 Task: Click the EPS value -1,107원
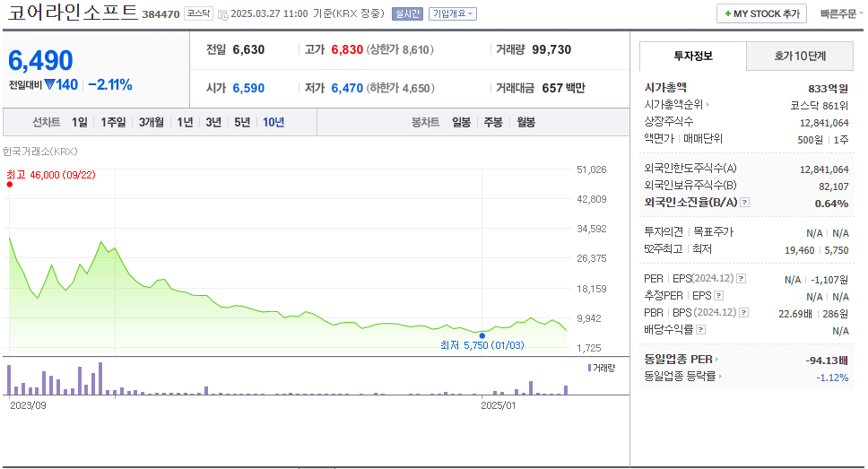[829, 280]
